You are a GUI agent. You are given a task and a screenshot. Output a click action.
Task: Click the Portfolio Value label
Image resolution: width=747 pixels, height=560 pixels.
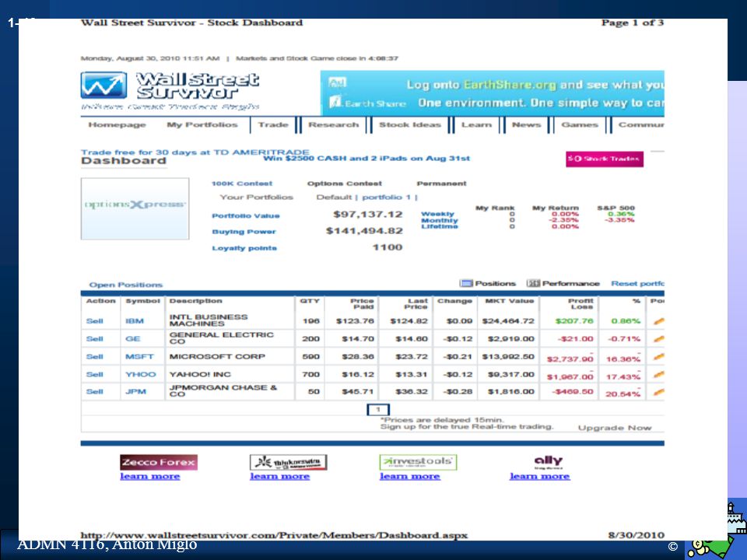click(x=246, y=215)
